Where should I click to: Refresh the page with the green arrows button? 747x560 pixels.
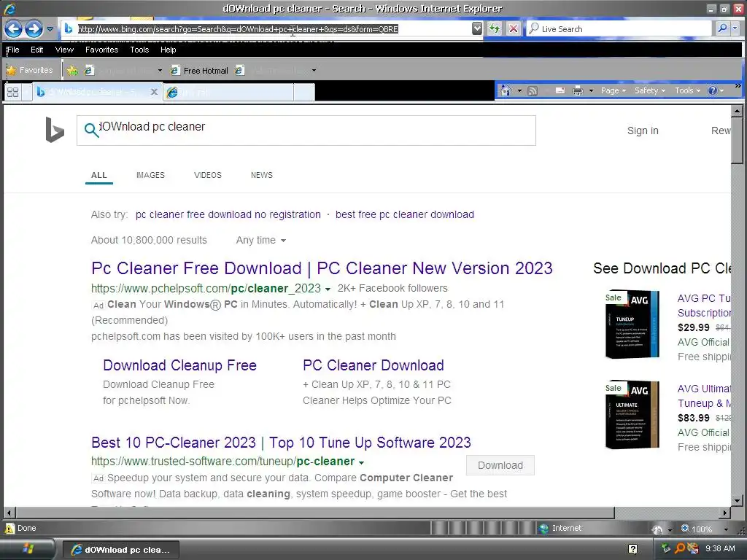(x=495, y=29)
